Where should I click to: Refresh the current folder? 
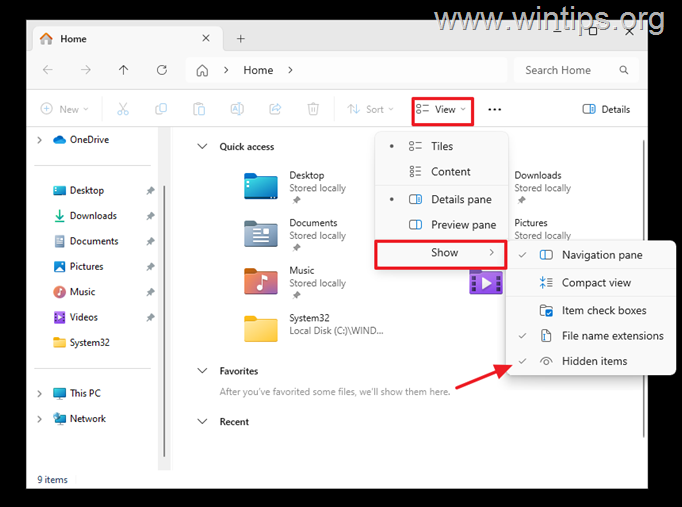pyautogui.click(x=162, y=70)
